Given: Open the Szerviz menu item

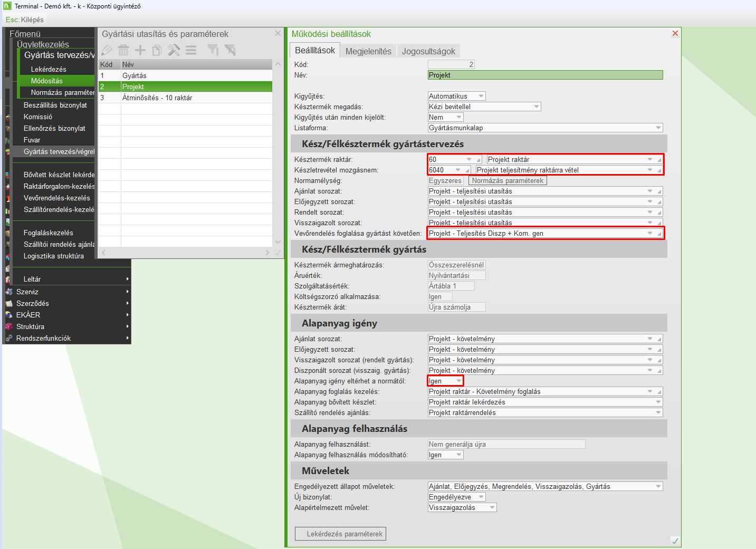Looking at the screenshot, I should pyautogui.click(x=27, y=292).
